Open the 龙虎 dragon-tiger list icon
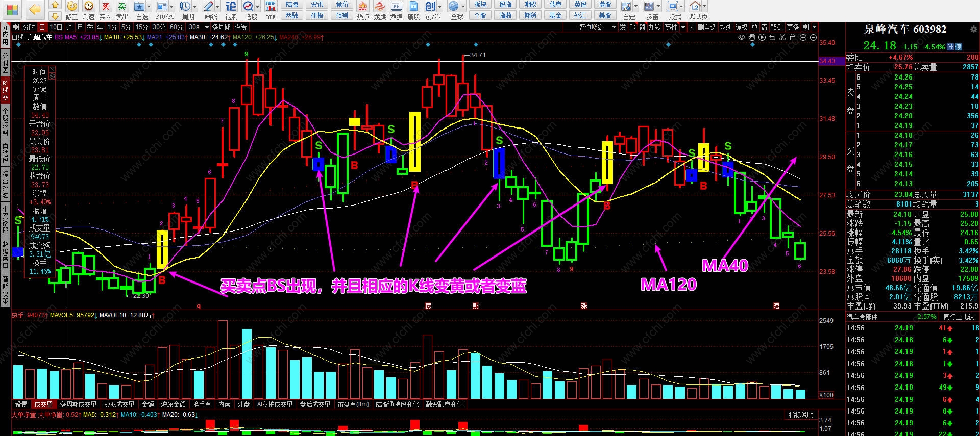The height and width of the screenshot is (436, 980). click(380, 6)
